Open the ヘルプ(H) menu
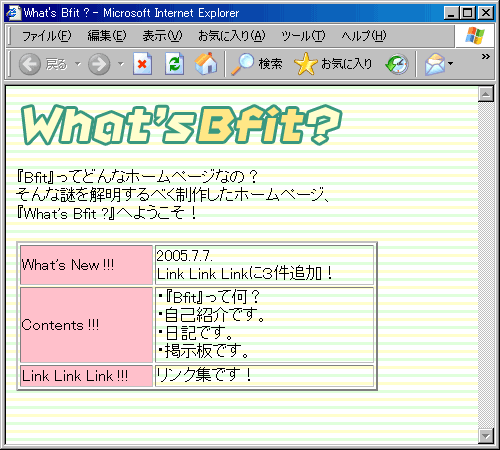The height and width of the screenshot is (450, 500). 364,36
